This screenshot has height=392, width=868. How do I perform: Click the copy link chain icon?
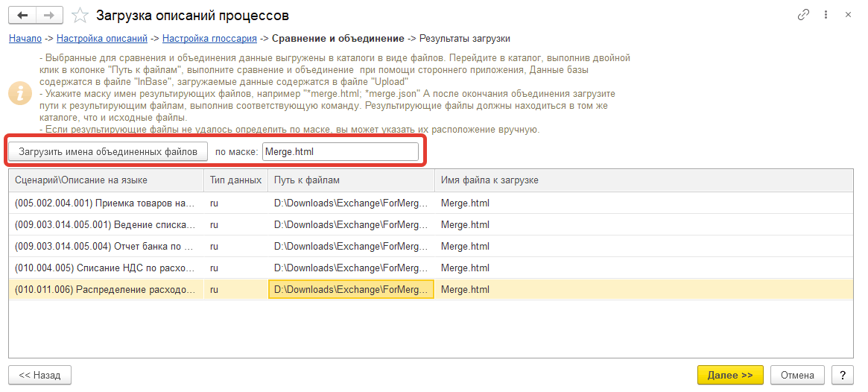pos(803,15)
